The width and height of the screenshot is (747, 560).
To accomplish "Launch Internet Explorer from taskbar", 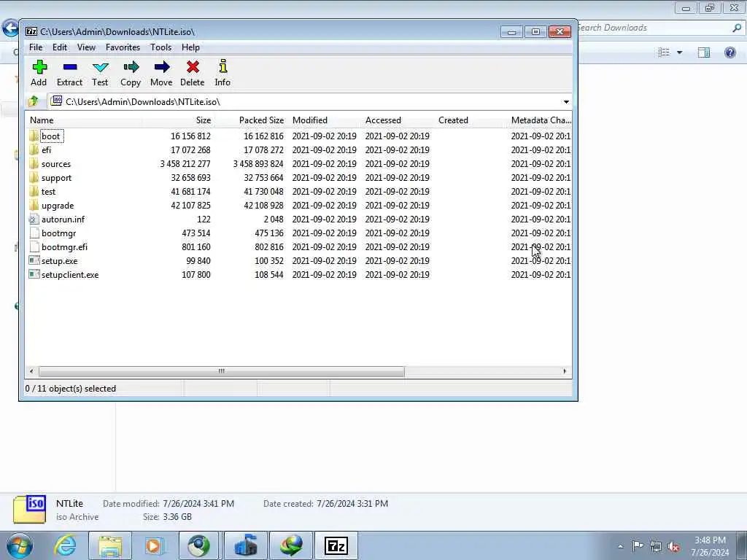I will click(65, 545).
